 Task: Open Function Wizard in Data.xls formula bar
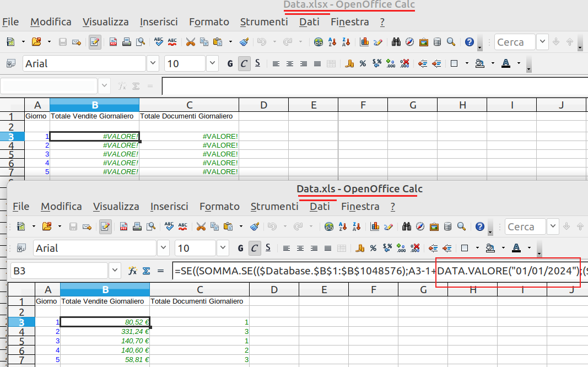click(x=132, y=271)
